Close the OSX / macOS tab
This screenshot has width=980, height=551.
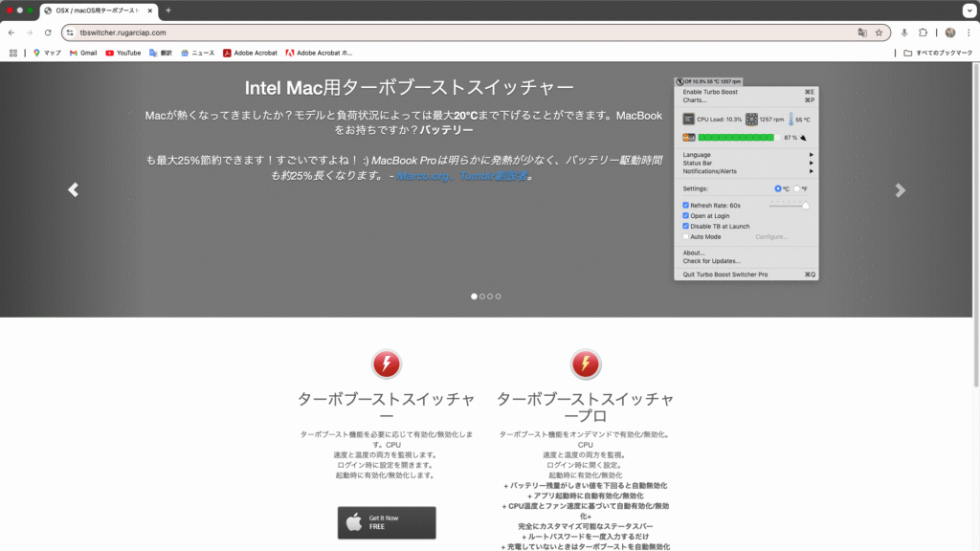pos(150,11)
